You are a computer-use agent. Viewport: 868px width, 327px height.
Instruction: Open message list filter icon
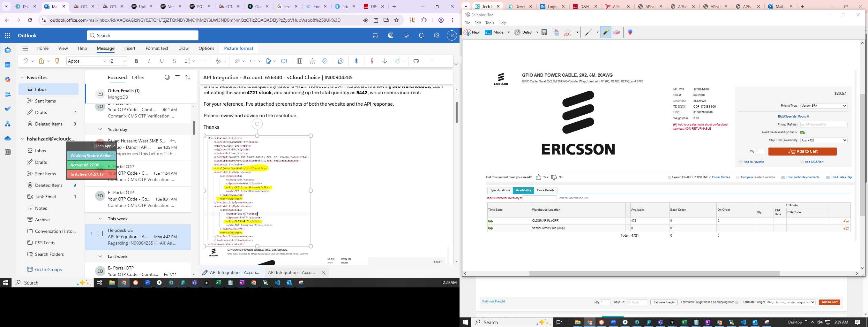tap(177, 77)
